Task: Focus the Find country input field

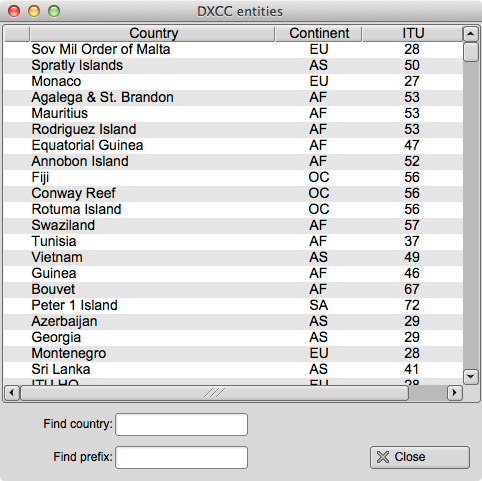Action: point(181,424)
